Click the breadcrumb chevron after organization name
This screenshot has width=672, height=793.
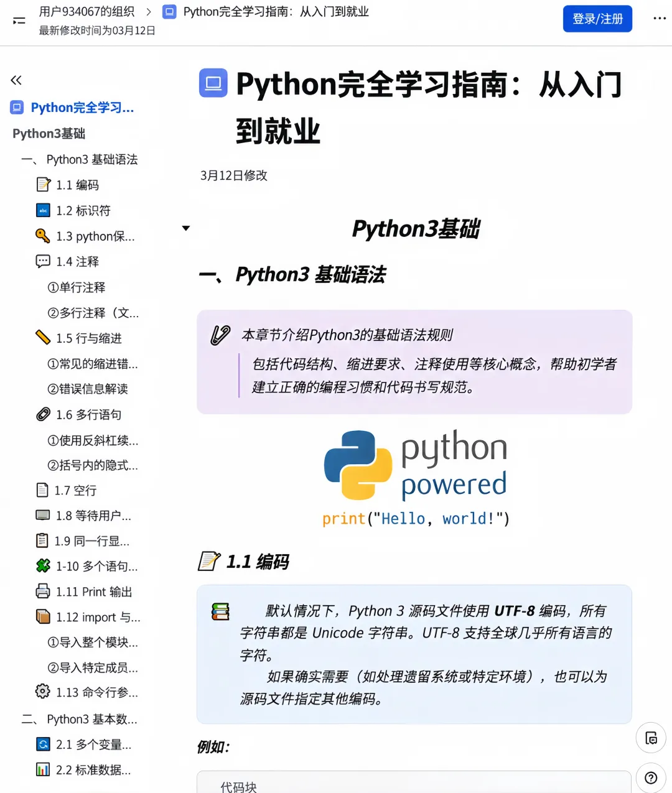tap(148, 12)
